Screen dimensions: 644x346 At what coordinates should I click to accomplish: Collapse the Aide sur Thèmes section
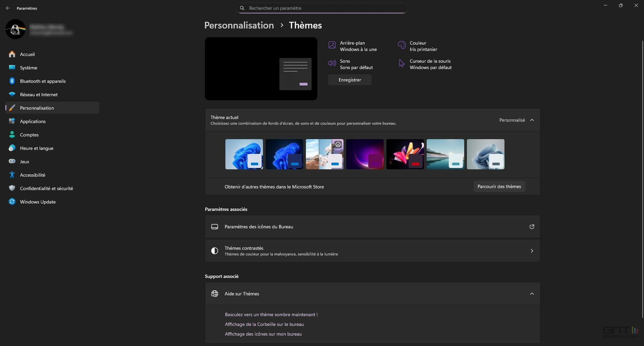click(x=532, y=294)
